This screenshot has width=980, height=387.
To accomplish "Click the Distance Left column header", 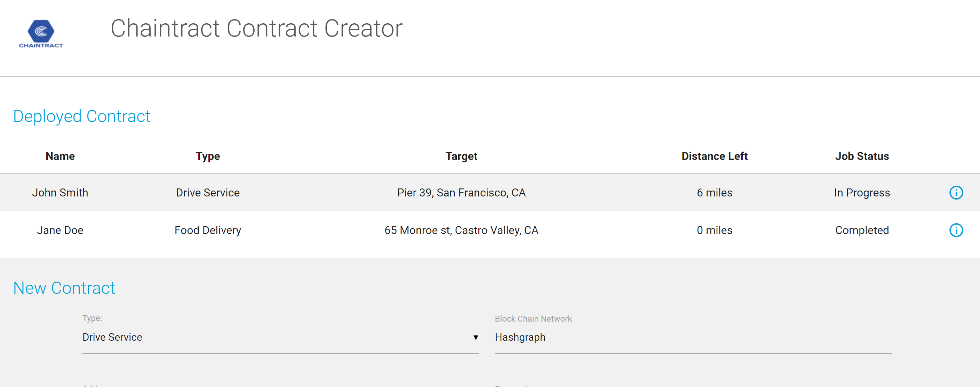I will pyautogui.click(x=714, y=156).
